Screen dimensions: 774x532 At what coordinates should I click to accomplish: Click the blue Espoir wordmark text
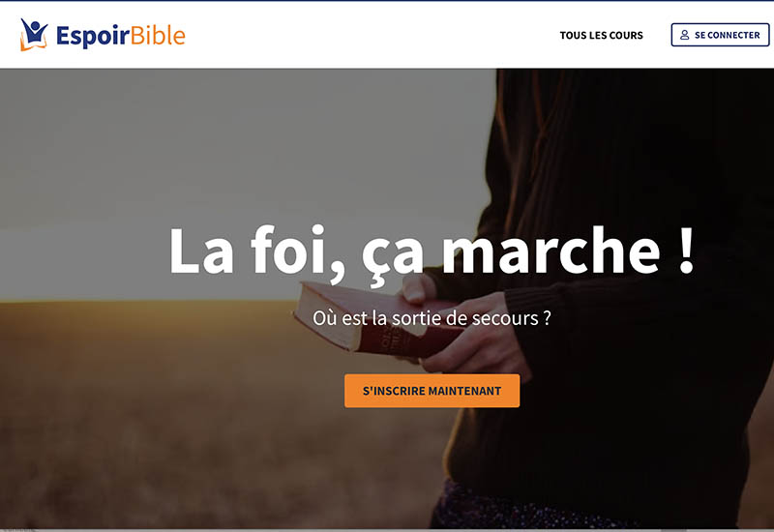tap(93, 36)
